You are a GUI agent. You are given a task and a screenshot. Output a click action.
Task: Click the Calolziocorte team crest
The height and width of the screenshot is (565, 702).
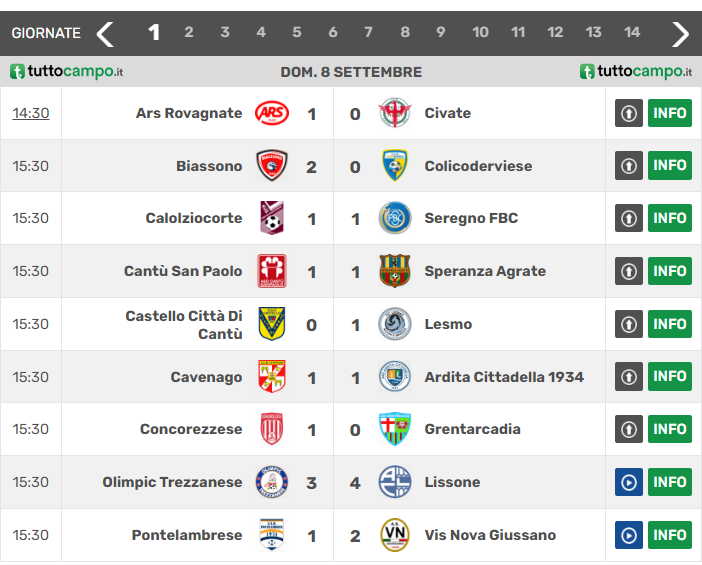(271, 218)
